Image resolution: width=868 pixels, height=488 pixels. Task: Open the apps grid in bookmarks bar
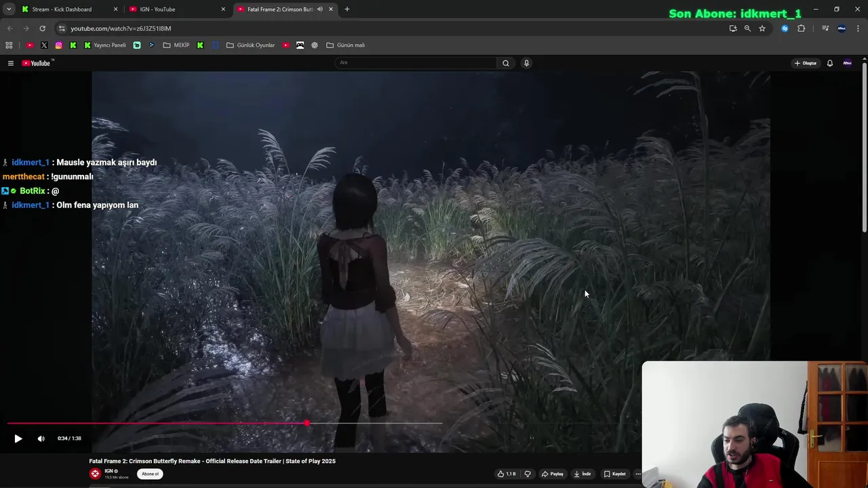pyautogui.click(x=9, y=45)
